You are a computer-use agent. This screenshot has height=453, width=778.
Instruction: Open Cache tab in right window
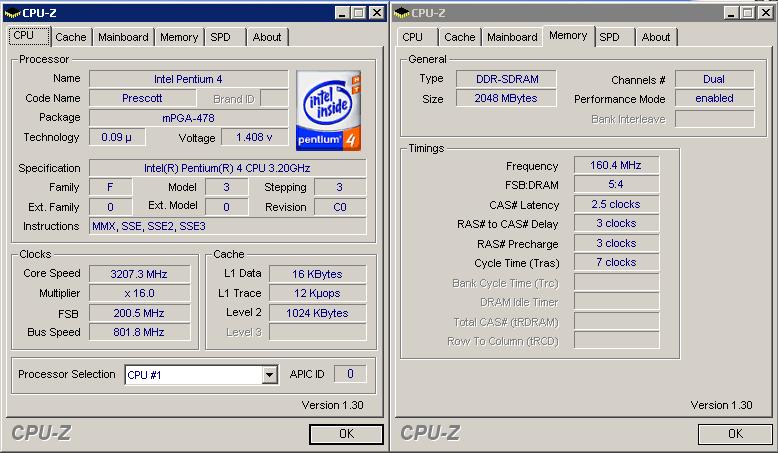click(x=459, y=37)
